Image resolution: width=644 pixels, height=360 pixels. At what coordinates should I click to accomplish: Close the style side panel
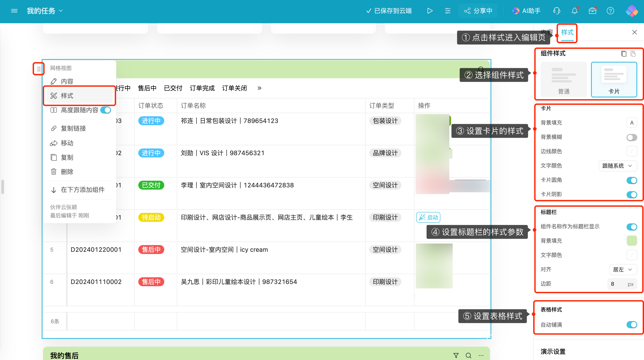point(634,32)
